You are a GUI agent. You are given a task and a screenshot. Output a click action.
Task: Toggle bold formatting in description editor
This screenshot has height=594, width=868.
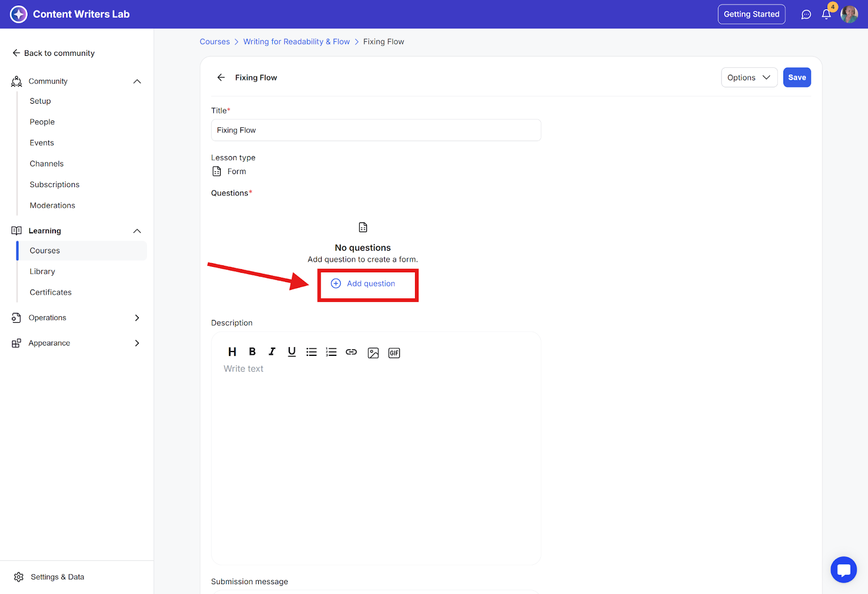pyautogui.click(x=252, y=352)
